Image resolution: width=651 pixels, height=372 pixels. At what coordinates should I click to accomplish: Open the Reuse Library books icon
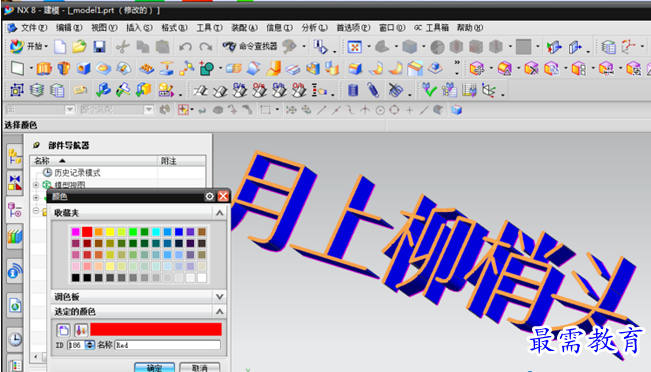[x=15, y=236]
